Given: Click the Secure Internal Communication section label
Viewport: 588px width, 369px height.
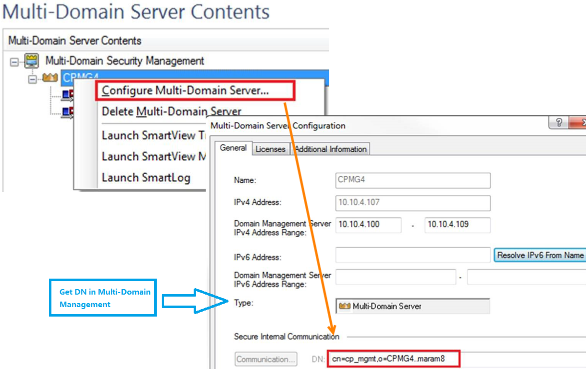Looking at the screenshot, I should [x=287, y=337].
